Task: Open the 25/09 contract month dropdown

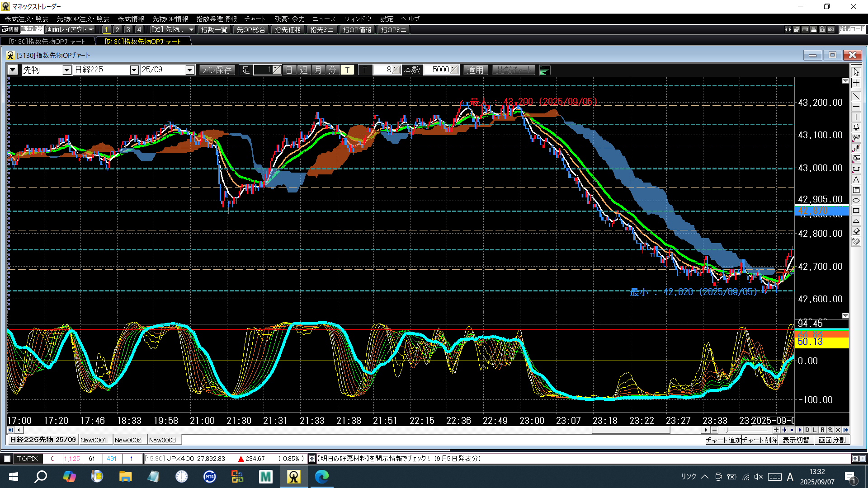Action: click(190, 70)
